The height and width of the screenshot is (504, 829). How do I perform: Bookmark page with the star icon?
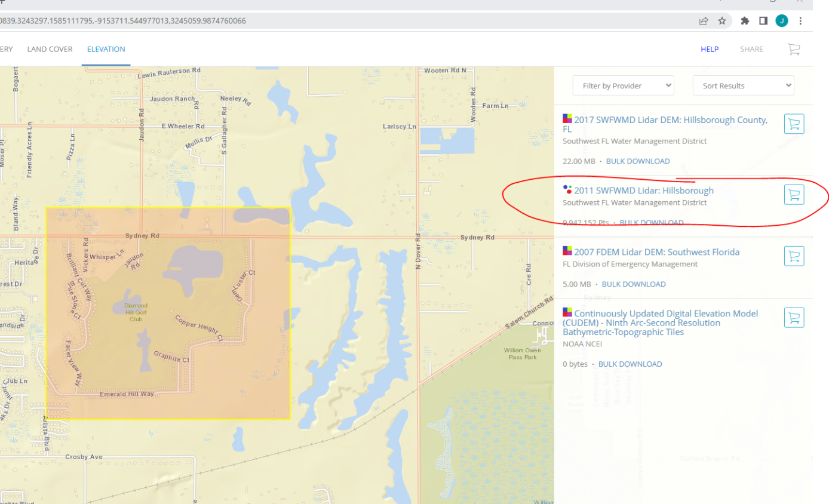[722, 21]
